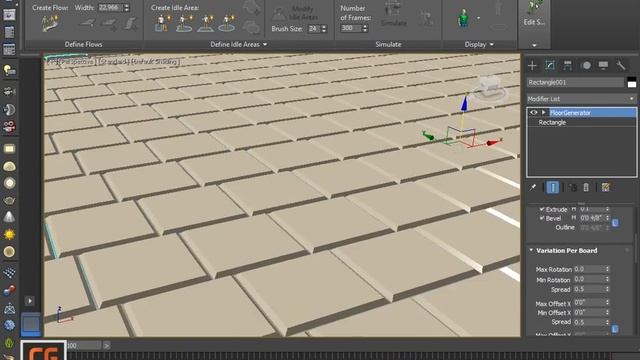Click the Max Offset X value field
Image resolution: width=640 pixels, height=360 pixels.
589,303
